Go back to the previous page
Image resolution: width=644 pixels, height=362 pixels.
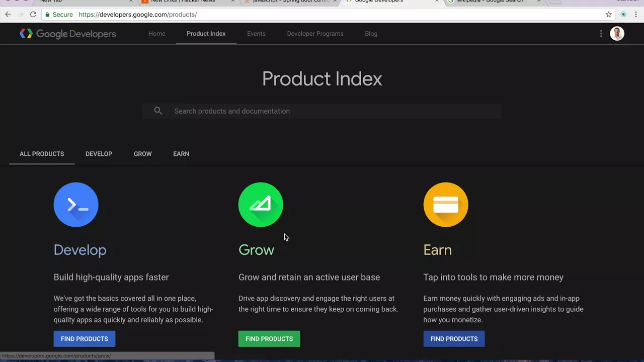click(x=8, y=15)
